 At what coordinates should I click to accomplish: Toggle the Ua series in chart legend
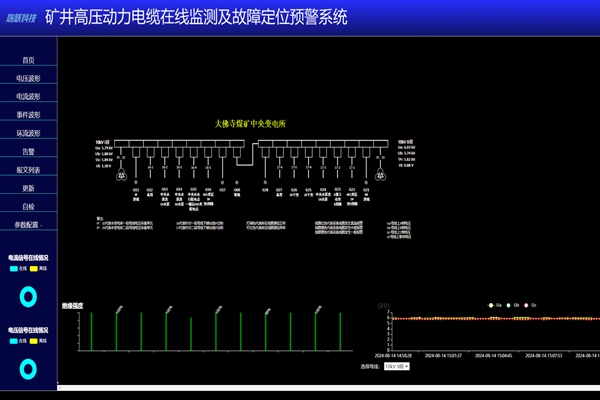[492, 304]
